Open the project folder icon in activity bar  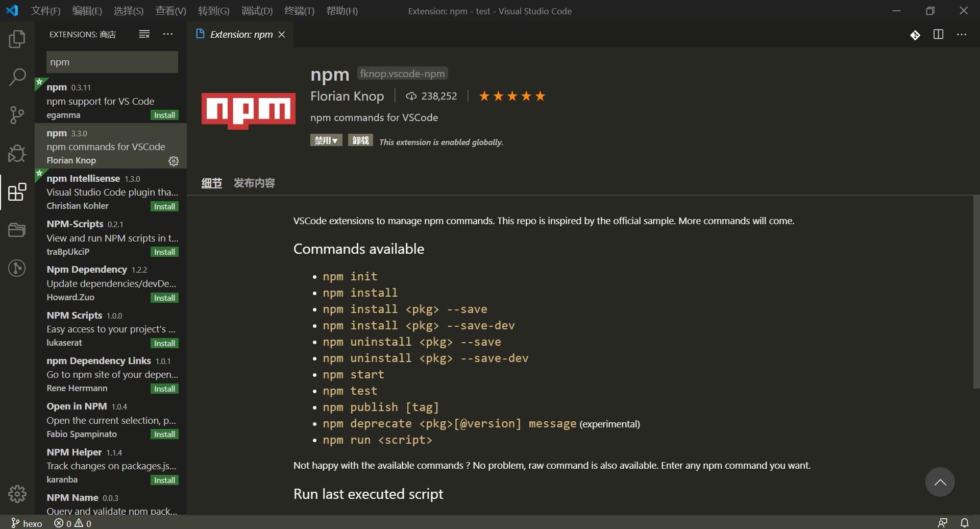17,230
